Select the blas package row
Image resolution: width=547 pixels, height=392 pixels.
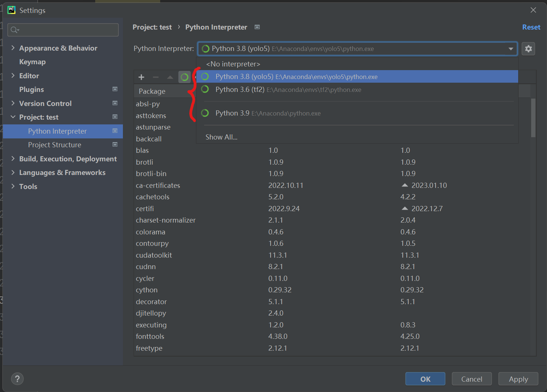coord(332,150)
